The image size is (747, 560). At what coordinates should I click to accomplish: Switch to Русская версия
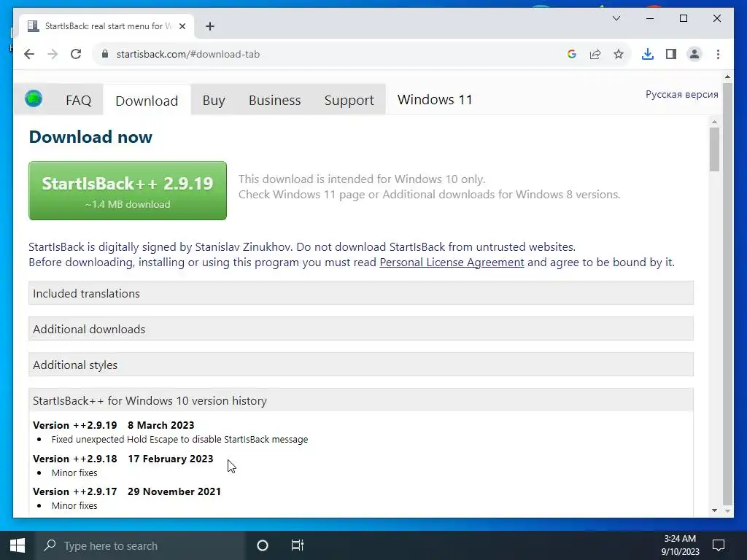[x=682, y=94]
